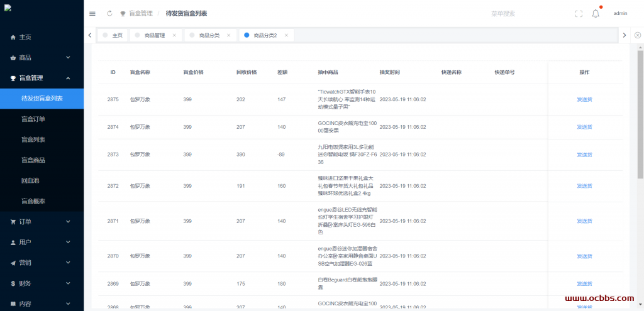Click 发送货 for order 2873
The width and height of the screenshot is (644, 311).
click(584, 155)
